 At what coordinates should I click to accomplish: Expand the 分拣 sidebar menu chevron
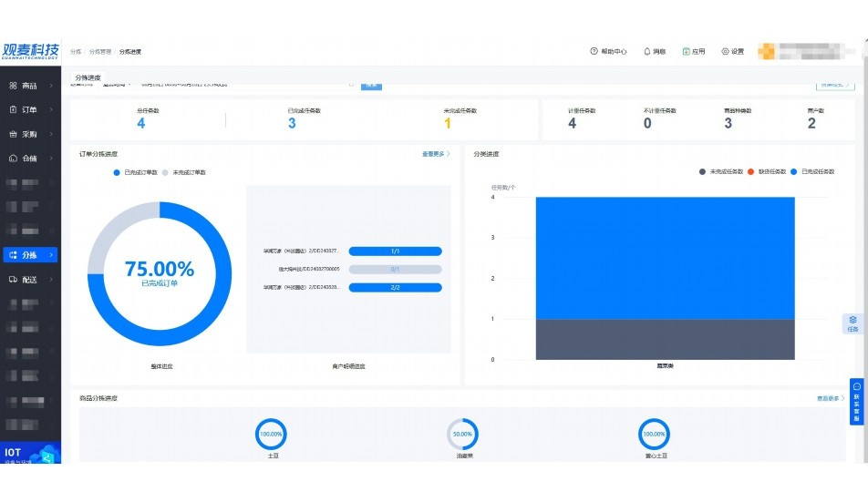[51, 255]
